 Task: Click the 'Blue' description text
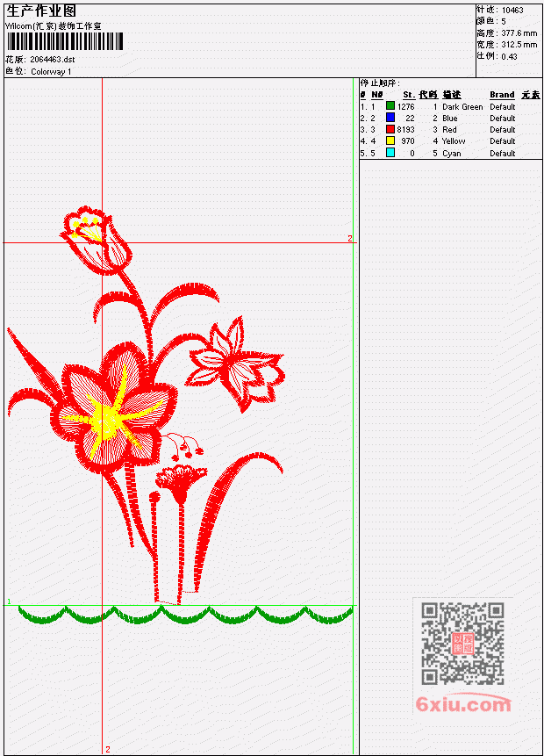tap(450, 119)
